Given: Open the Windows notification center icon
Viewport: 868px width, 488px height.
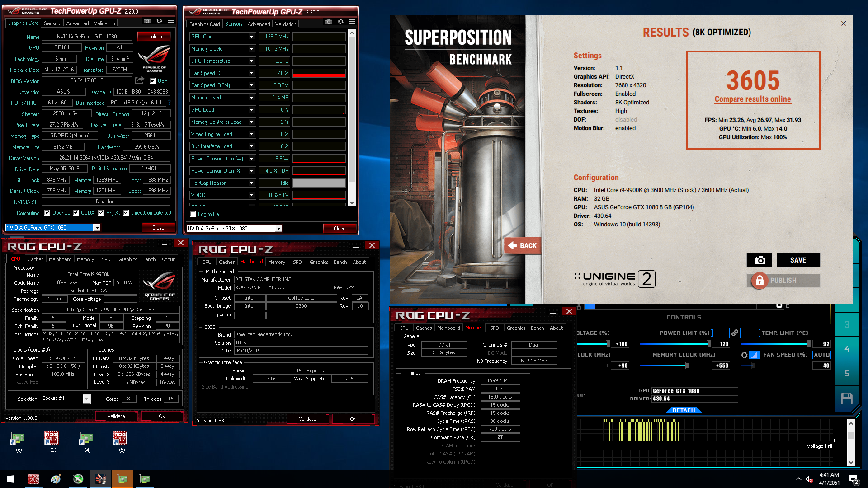Looking at the screenshot, I should (x=854, y=479).
